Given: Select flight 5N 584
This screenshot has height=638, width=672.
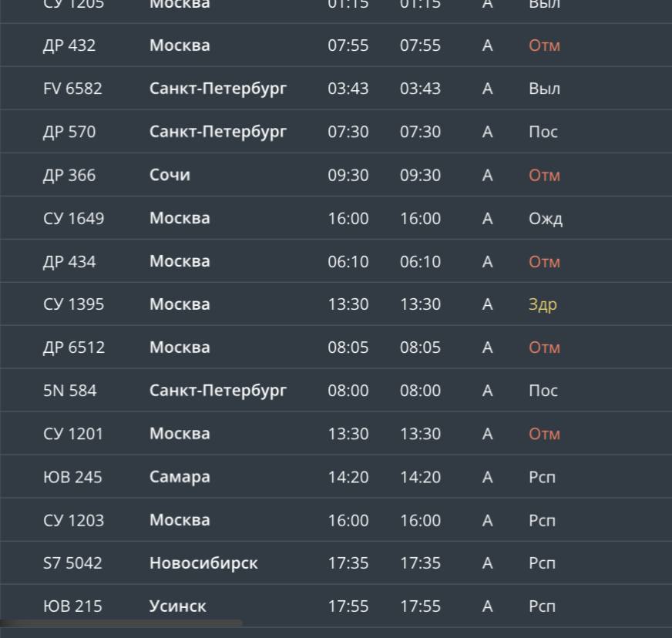Looking at the screenshot, I should pos(70,391).
